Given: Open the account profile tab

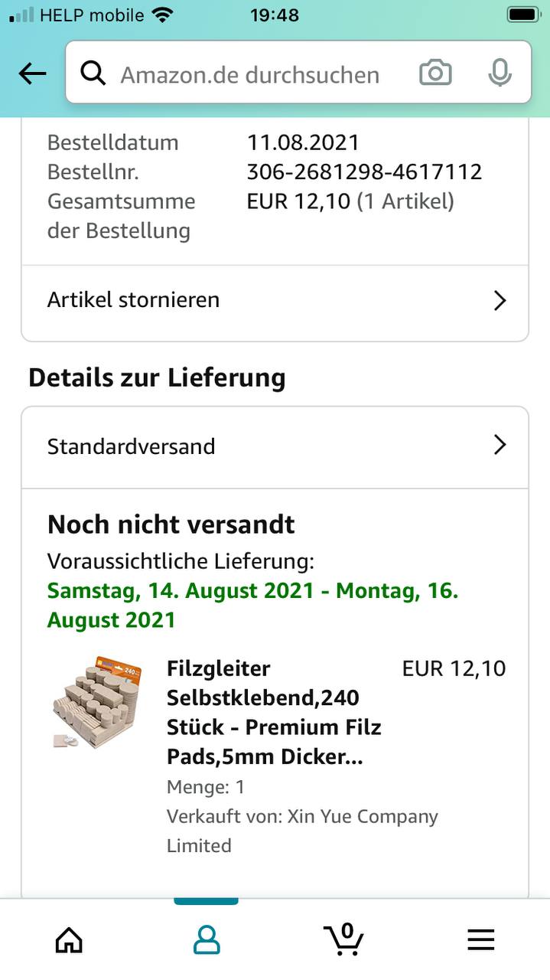Looking at the screenshot, I should [207, 939].
